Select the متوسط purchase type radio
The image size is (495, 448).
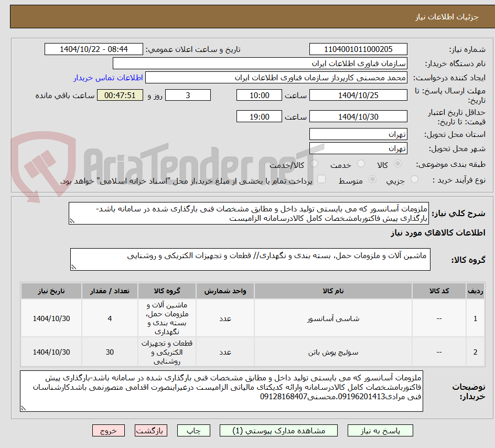point(372,179)
